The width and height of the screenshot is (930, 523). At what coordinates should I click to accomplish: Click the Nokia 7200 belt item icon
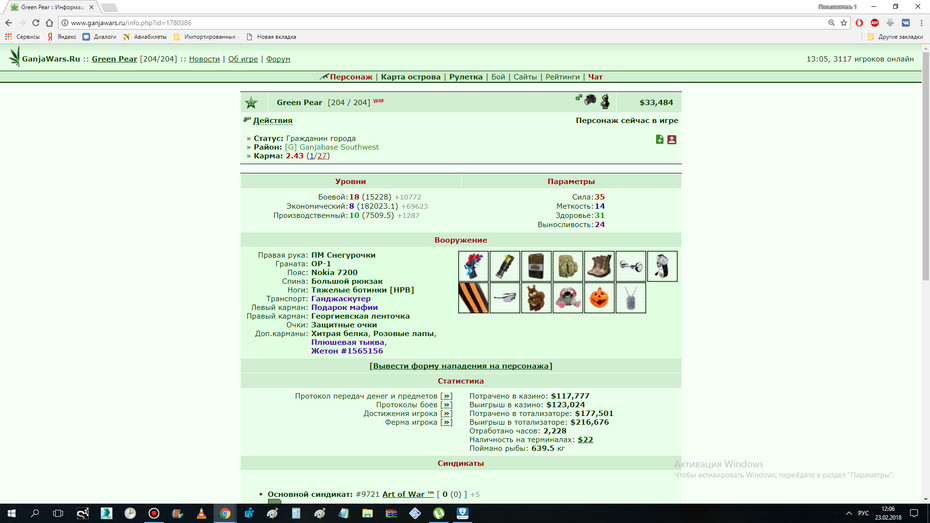[x=536, y=266]
